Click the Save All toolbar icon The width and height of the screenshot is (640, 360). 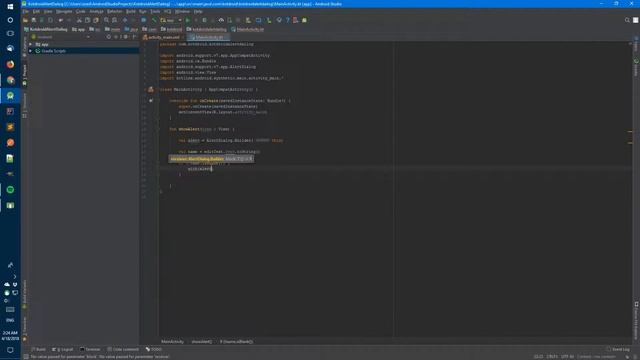[x=34, y=20]
